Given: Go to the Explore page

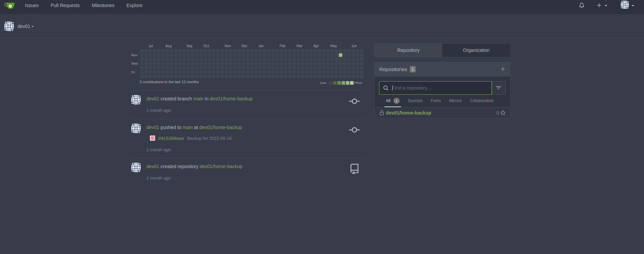Looking at the screenshot, I should point(134,5).
